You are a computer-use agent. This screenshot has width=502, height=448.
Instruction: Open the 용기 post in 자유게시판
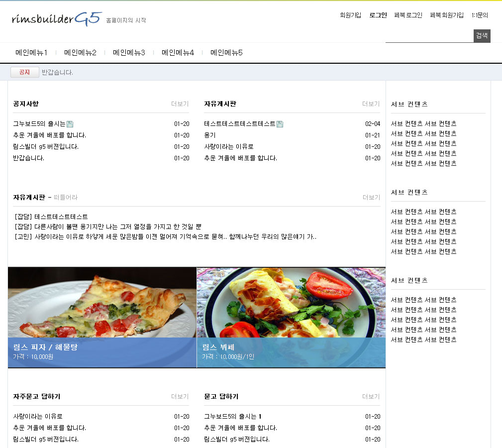tap(210, 135)
